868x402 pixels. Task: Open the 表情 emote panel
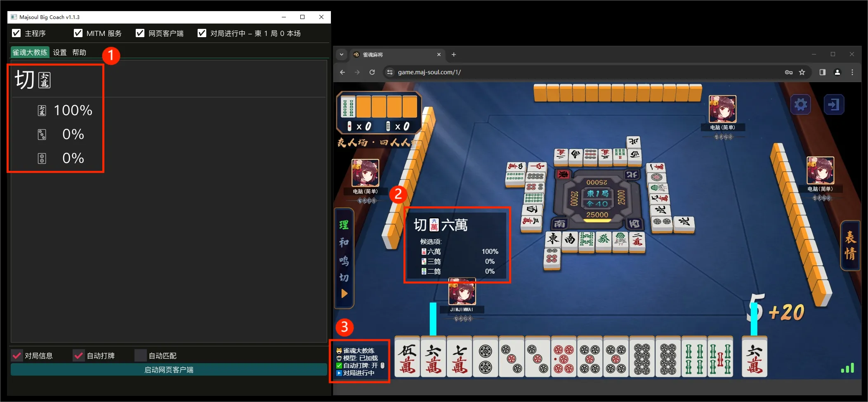[850, 245]
